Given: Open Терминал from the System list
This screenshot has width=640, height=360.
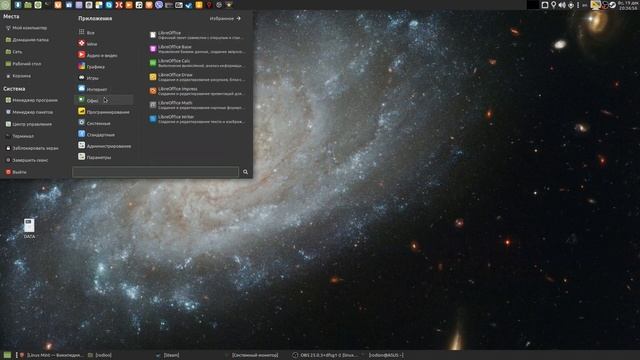Looking at the screenshot, I should pos(20,136).
